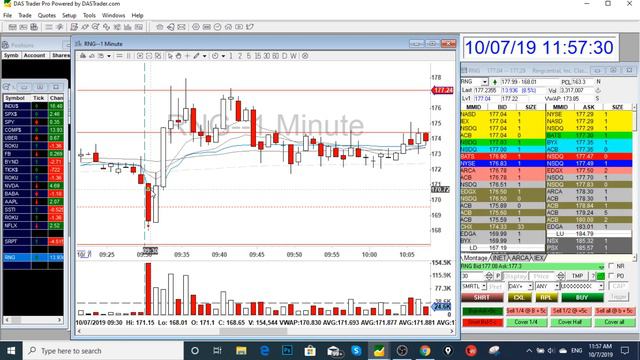This screenshot has height=360, width=640.
Task: Click the clock icon in chart toolbar
Action: 215,56
